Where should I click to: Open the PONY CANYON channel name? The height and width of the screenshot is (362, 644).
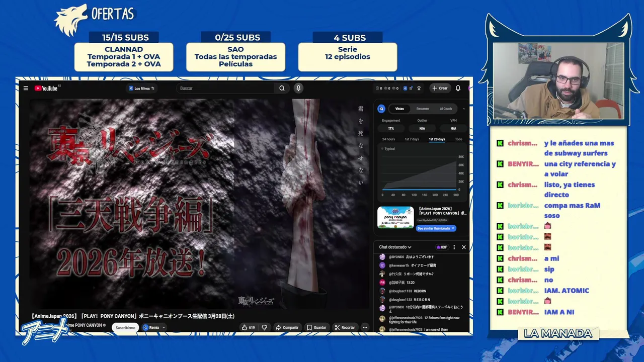[86, 325]
